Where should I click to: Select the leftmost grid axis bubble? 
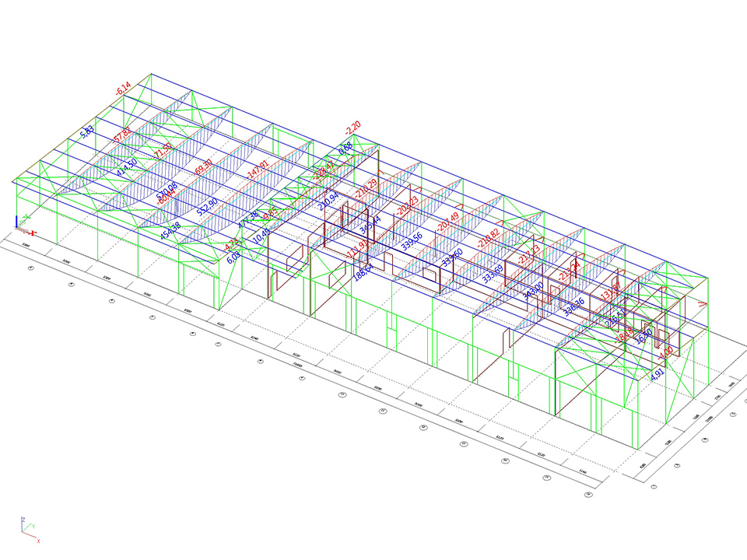click(31, 268)
